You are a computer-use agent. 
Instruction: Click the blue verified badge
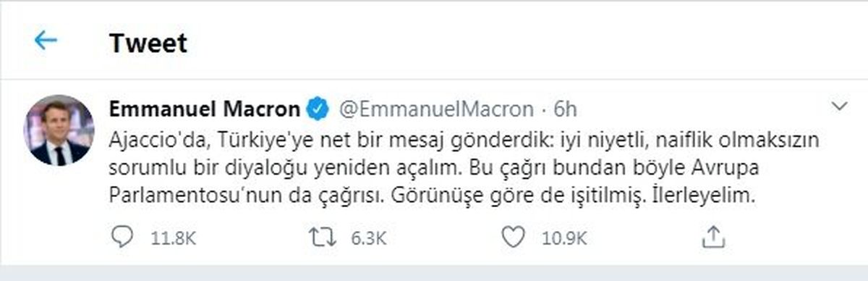[315, 109]
